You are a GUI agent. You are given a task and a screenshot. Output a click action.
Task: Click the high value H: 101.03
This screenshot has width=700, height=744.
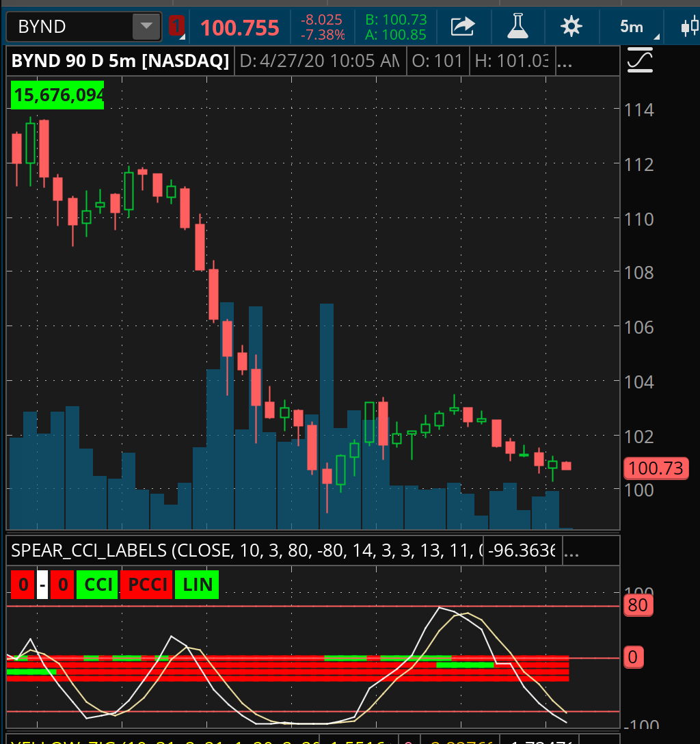click(511, 61)
